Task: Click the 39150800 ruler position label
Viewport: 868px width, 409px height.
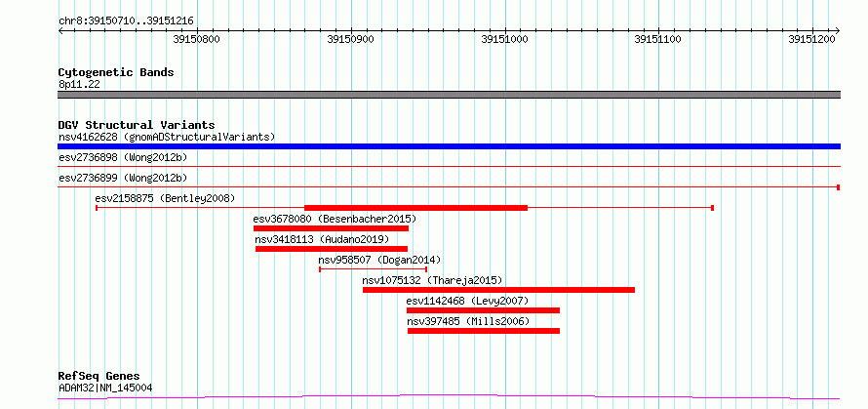Action: point(196,40)
